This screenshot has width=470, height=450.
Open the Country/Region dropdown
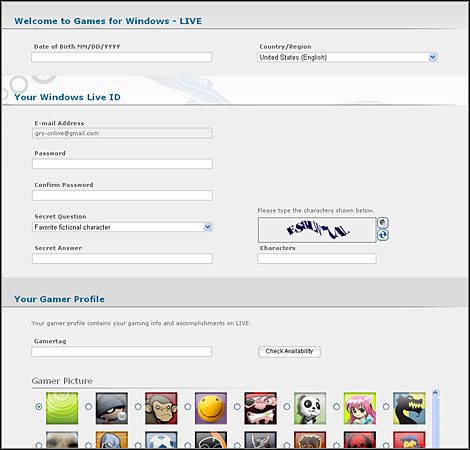pos(347,57)
